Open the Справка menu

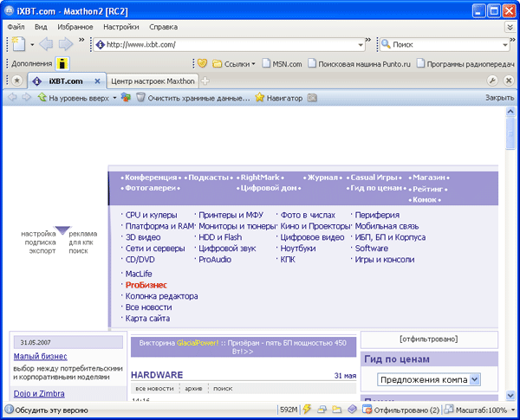click(x=163, y=27)
